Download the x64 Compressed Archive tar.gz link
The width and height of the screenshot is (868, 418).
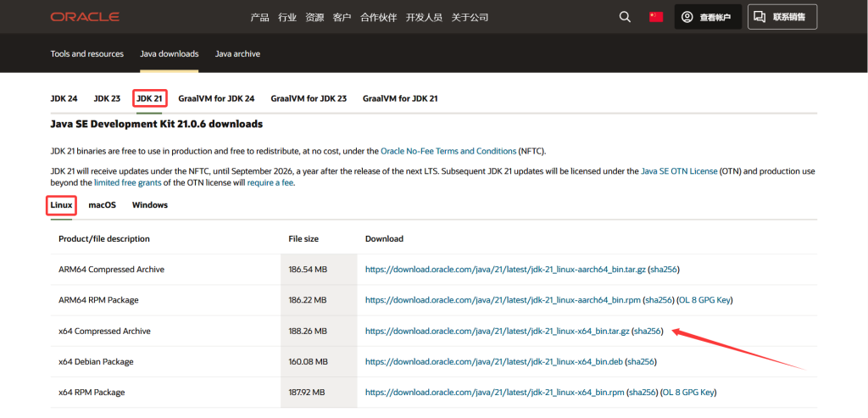click(498, 331)
